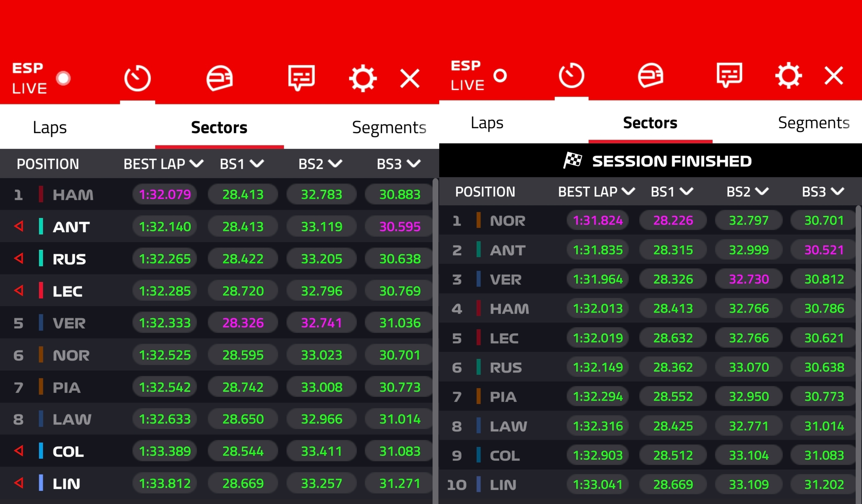Click the red arrow beside COL in left panel

[19, 451]
